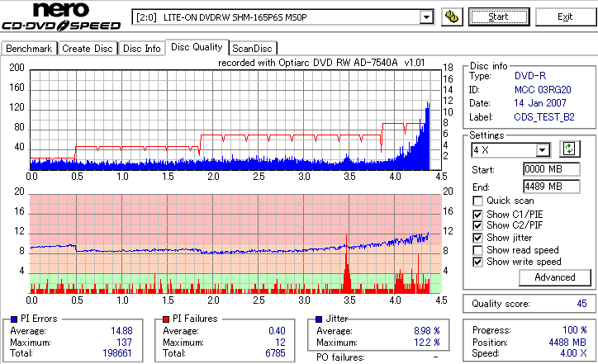Click the Start button
Screen dimensions: 598x364
click(x=499, y=17)
